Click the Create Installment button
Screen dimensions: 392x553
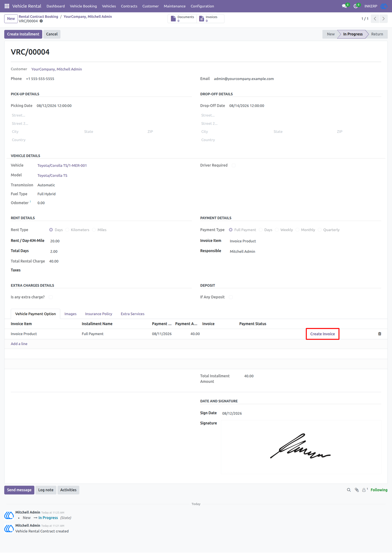click(23, 34)
